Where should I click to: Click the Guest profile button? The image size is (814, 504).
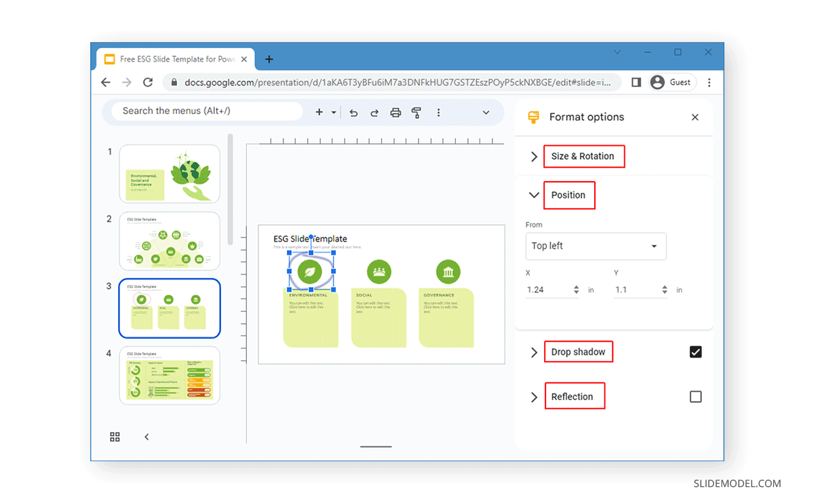(x=672, y=82)
